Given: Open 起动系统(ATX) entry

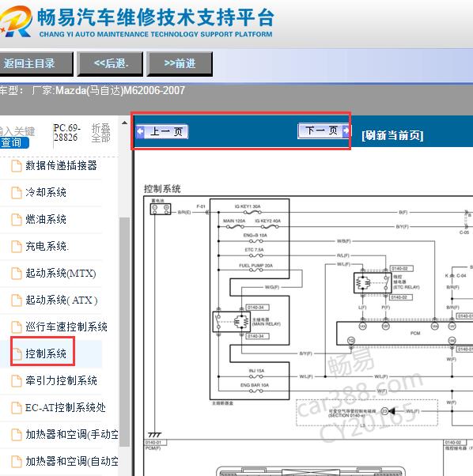Looking at the screenshot, I should point(62,300).
